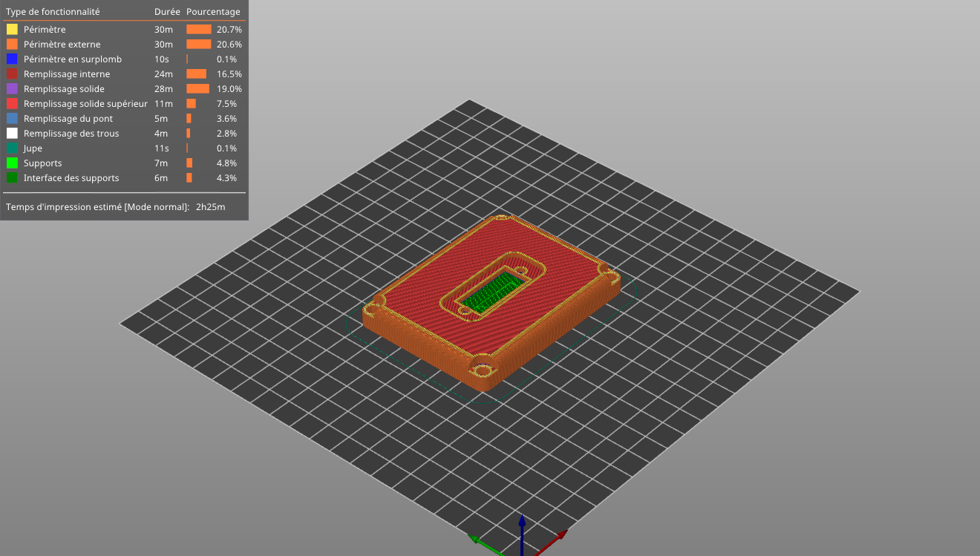980x556 pixels.
Task: Click the yellow Périmètre color swatch
Action: click(12, 30)
